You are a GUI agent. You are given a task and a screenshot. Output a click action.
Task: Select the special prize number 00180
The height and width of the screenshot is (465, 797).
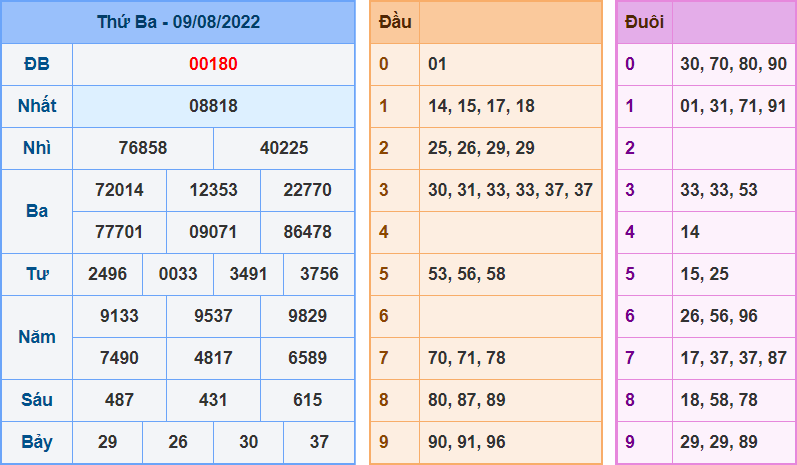[x=213, y=64]
